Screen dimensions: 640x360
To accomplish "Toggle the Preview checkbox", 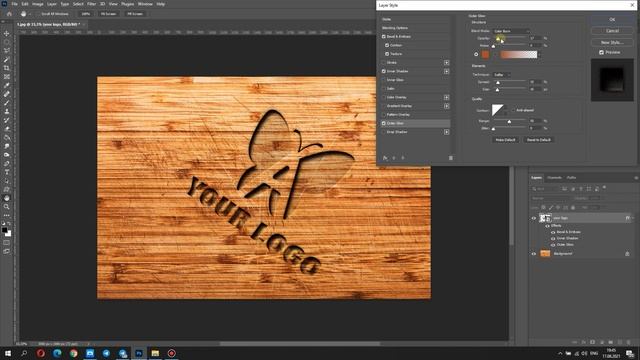I will tap(601, 52).
